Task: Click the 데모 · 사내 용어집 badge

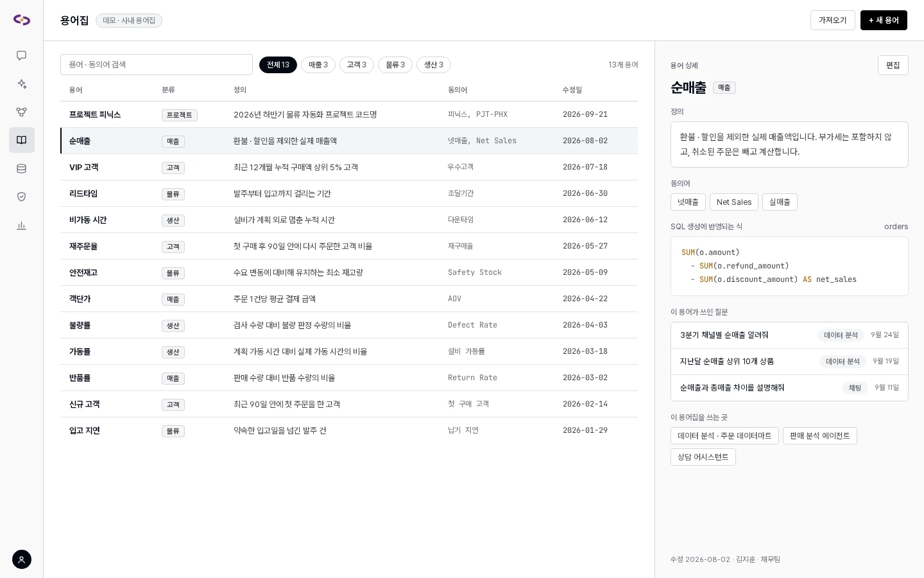Action: coord(129,21)
